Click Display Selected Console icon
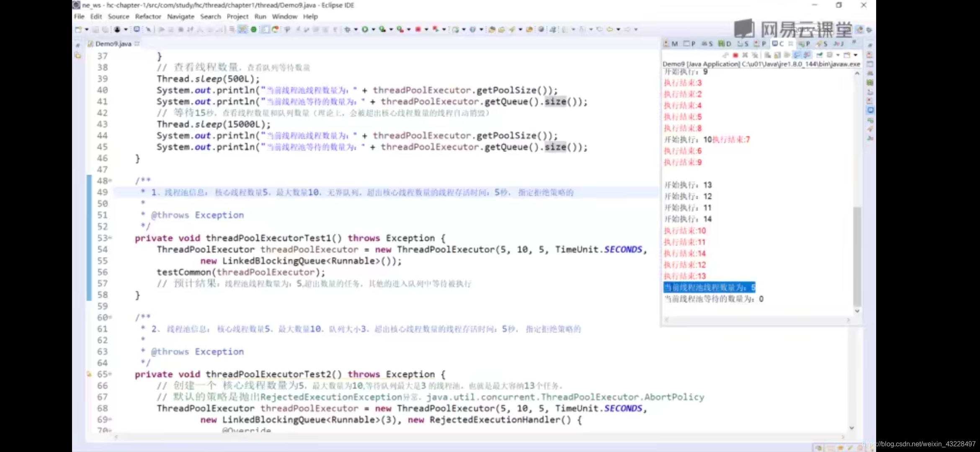 [x=829, y=55]
